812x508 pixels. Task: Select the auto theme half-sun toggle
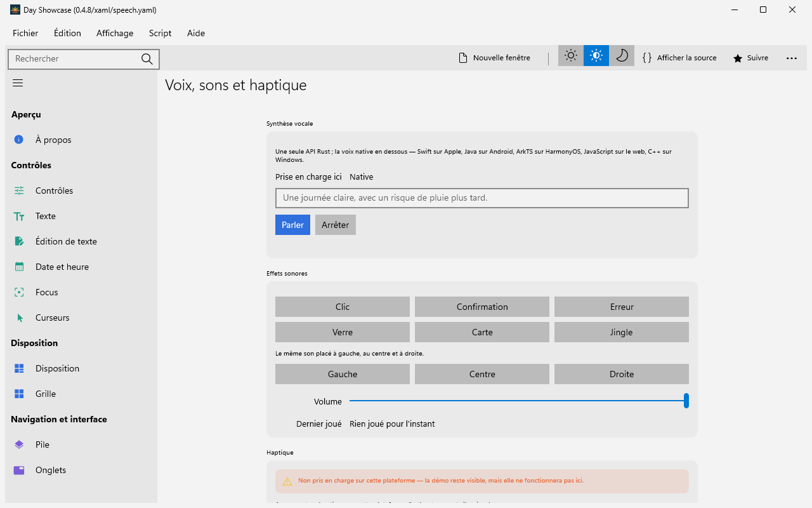(596, 56)
